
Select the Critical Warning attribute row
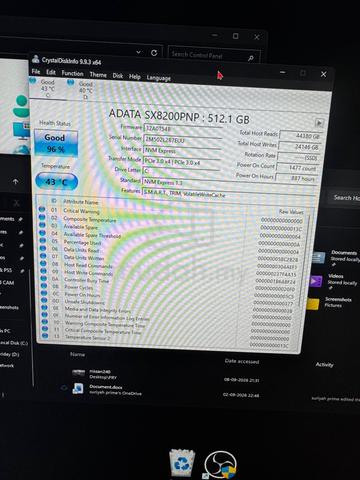coord(171,215)
